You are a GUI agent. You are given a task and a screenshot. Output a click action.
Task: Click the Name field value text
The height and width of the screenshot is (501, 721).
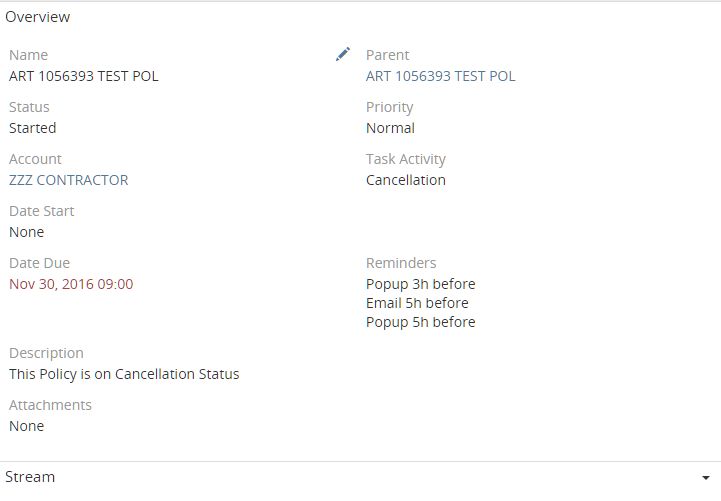pyautogui.click(x=83, y=76)
